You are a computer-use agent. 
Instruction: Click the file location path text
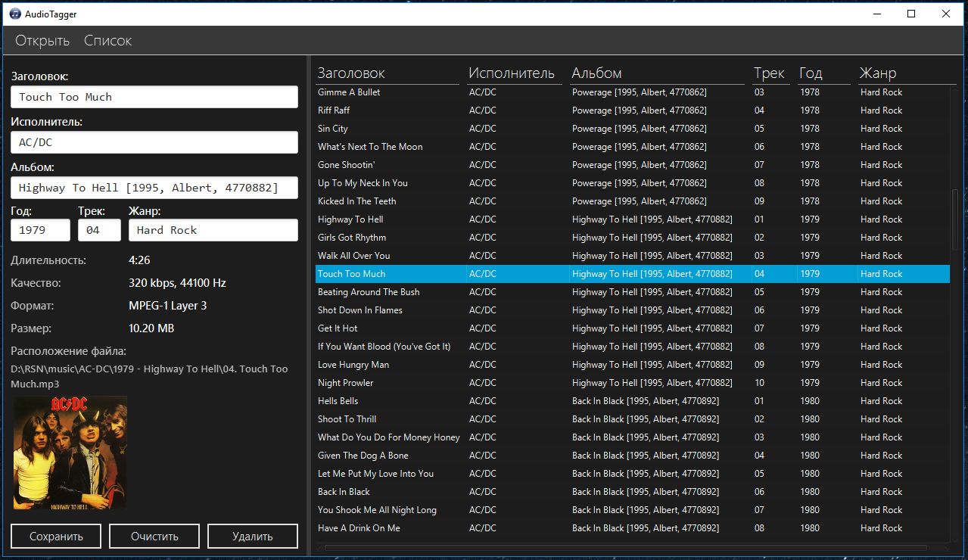(x=149, y=376)
